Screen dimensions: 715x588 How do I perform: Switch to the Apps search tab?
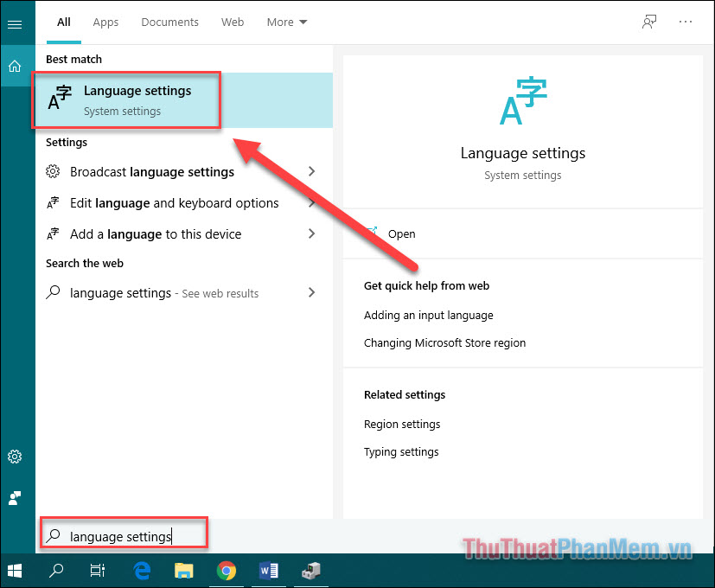105,22
